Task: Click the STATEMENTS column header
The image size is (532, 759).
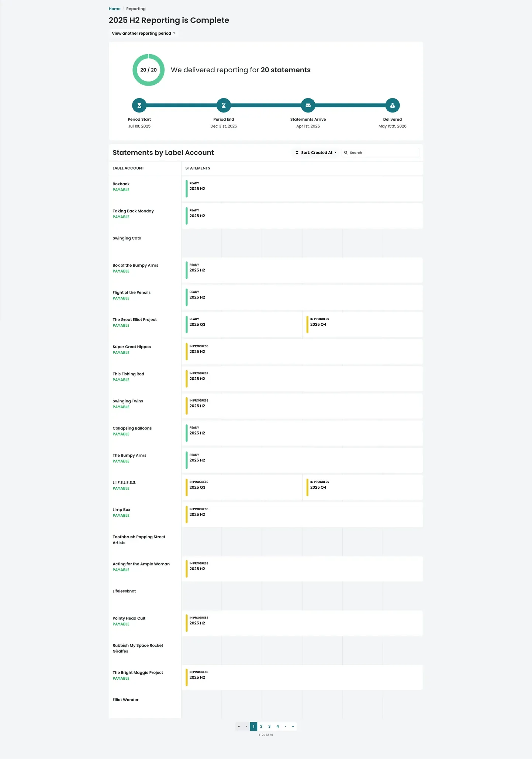Action: [x=198, y=168]
